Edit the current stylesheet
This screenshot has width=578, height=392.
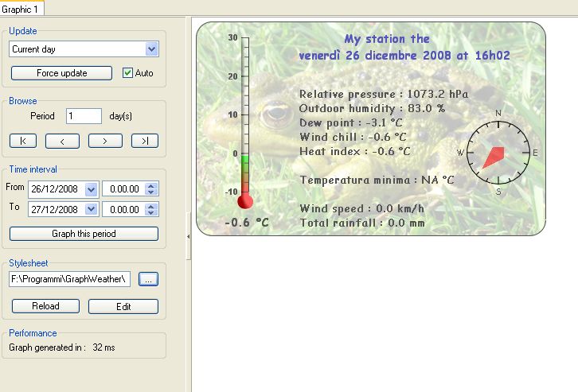[x=123, y=306]
